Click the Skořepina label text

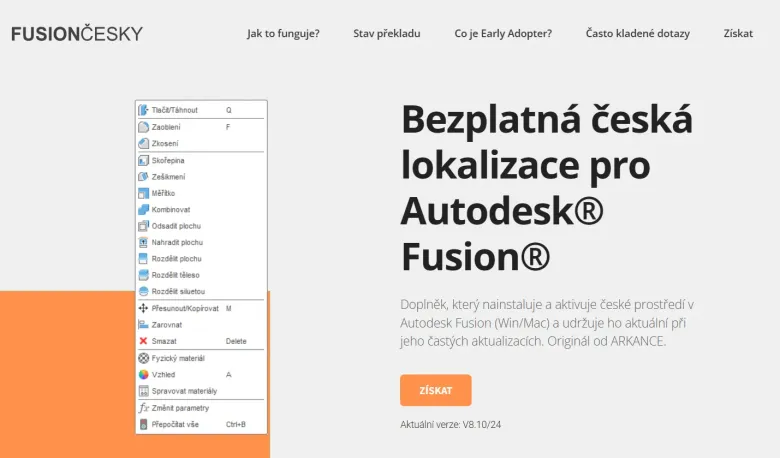168,160
